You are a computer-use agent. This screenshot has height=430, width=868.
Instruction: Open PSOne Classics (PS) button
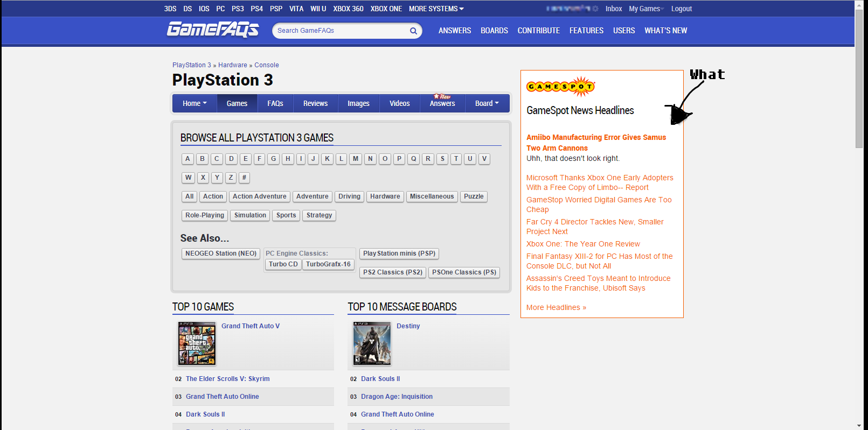464,272
